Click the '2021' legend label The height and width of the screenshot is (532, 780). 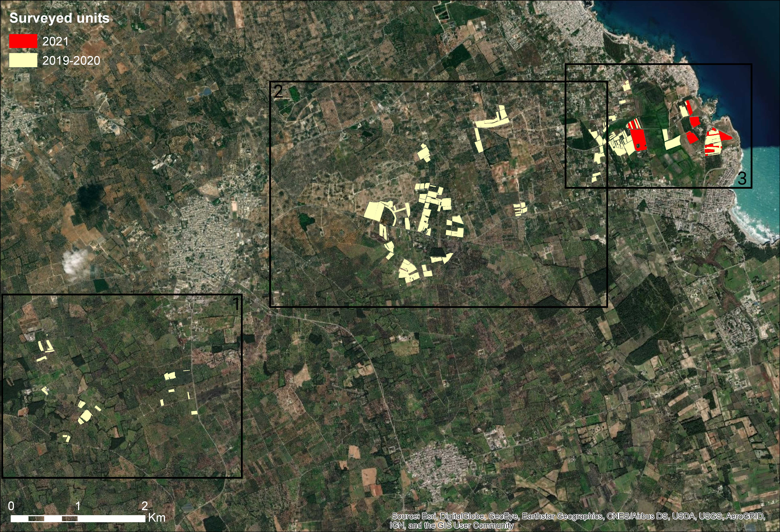55,41
